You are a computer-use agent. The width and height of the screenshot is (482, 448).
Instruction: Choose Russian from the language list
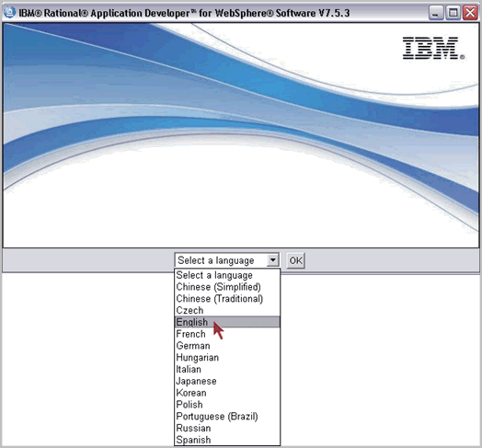pyautogui.click(x=227, y=428)
